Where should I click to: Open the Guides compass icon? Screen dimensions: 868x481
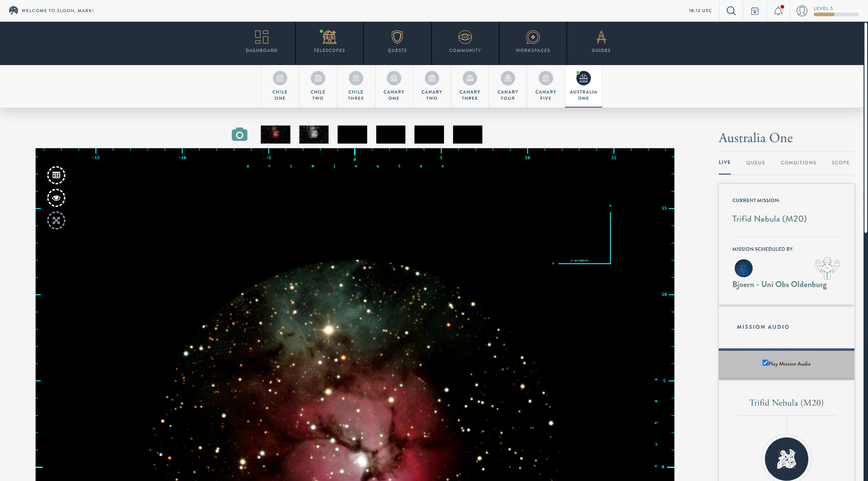pos(601,37)
